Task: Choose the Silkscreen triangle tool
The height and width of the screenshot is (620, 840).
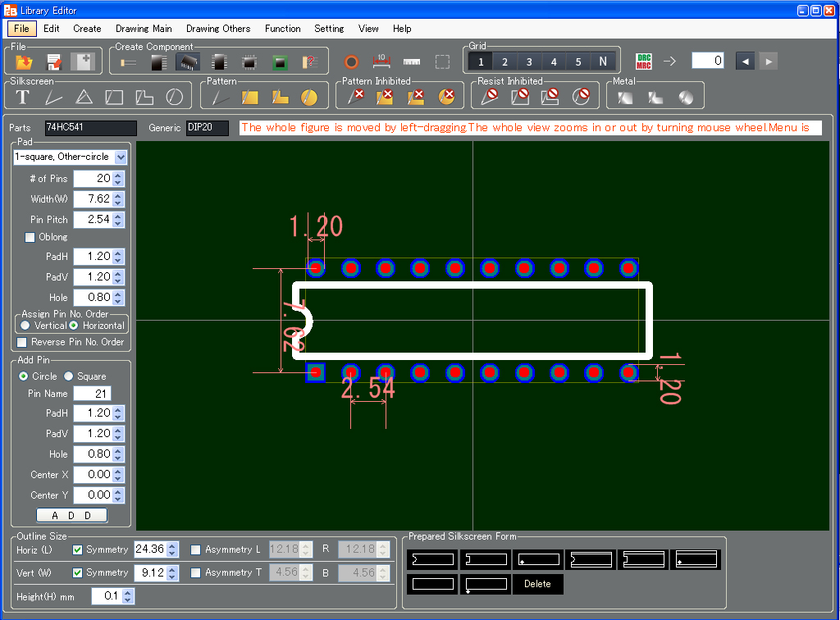Action: click(84, 97)
